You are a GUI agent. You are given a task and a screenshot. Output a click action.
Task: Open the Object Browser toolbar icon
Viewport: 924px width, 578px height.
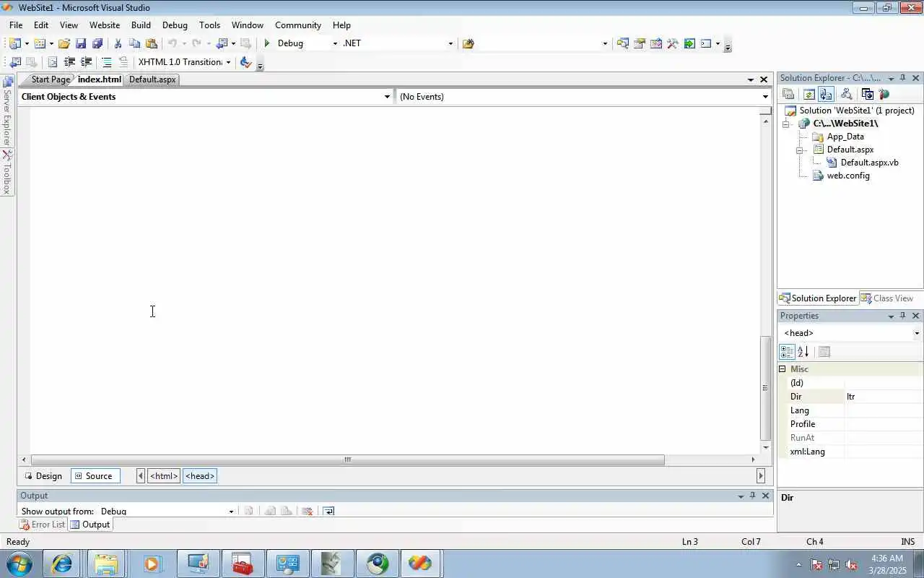[x=656, y=43]
